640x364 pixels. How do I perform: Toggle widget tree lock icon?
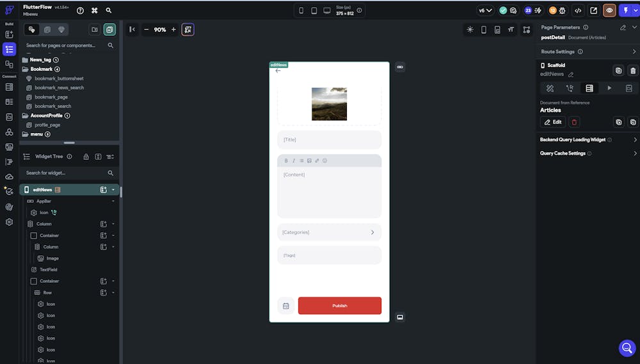click(86, 157)
